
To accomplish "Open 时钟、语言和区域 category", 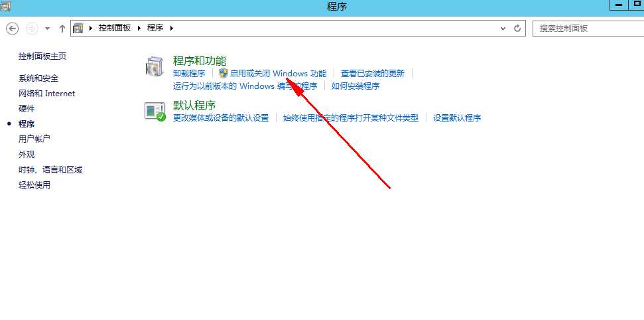I will (x=50, y=169).
